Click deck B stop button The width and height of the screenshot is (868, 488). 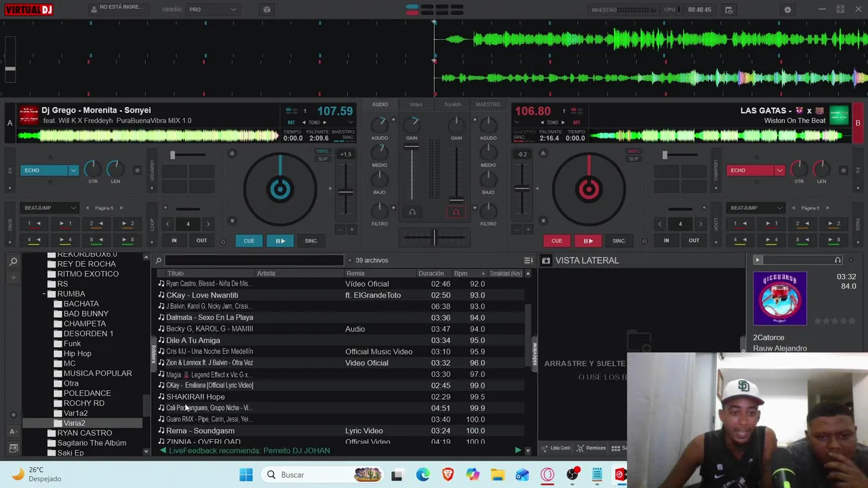542,220
